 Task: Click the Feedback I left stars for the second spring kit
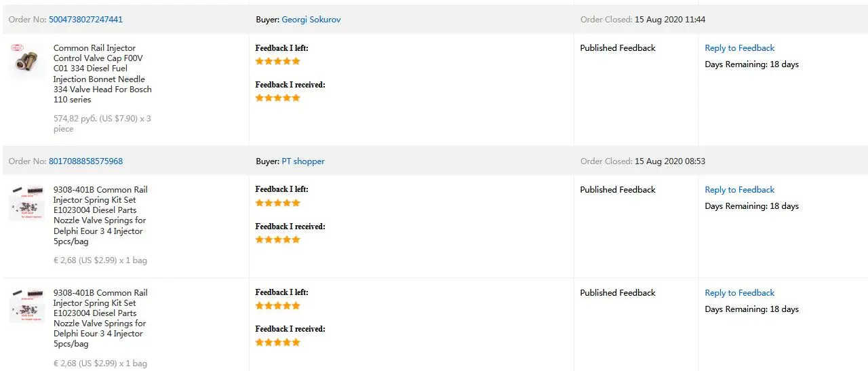pyautogui.click(x=277, y=306)
